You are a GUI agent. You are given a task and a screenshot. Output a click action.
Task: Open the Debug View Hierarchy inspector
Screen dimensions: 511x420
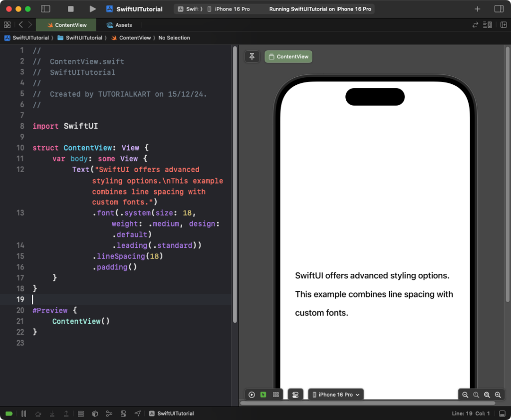(x=95, y=413)
